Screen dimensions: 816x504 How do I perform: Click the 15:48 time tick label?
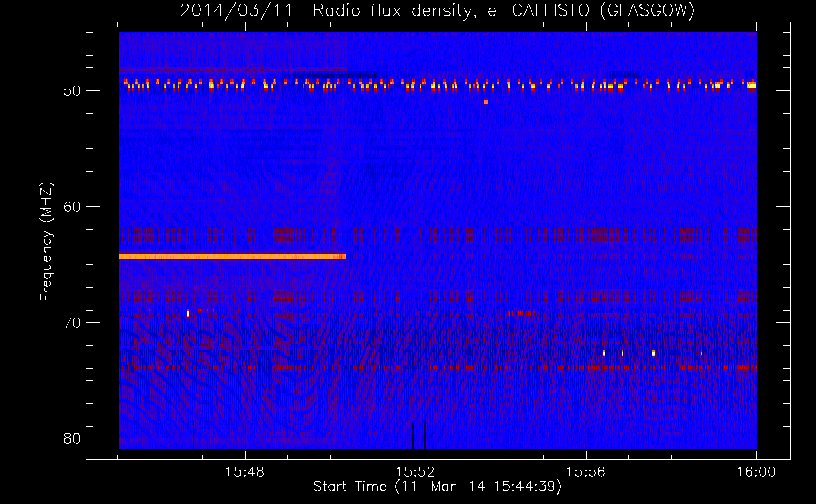click(x=245, y=472)
